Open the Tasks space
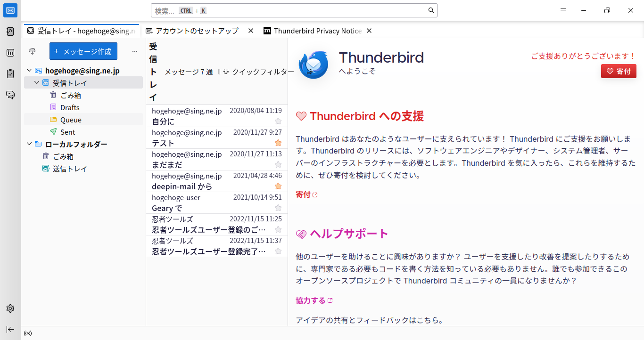This screenshot has height=340, width=644. pyautogui.click(x=10, y=73)
